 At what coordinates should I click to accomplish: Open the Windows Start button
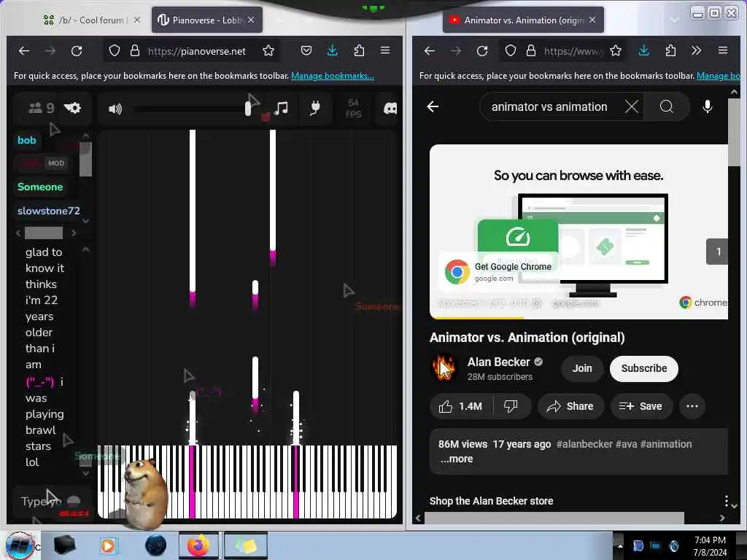pos(20,546)
